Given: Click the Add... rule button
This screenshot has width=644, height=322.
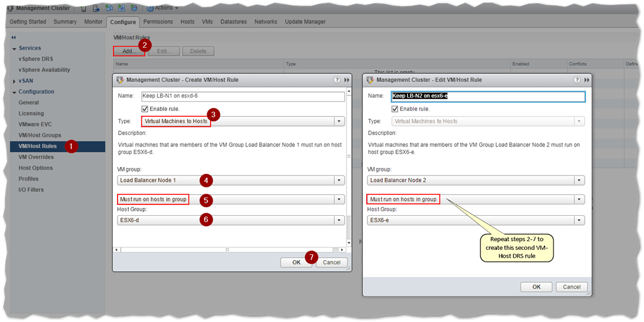Looking at the screenshot, I should pos(129,51).
